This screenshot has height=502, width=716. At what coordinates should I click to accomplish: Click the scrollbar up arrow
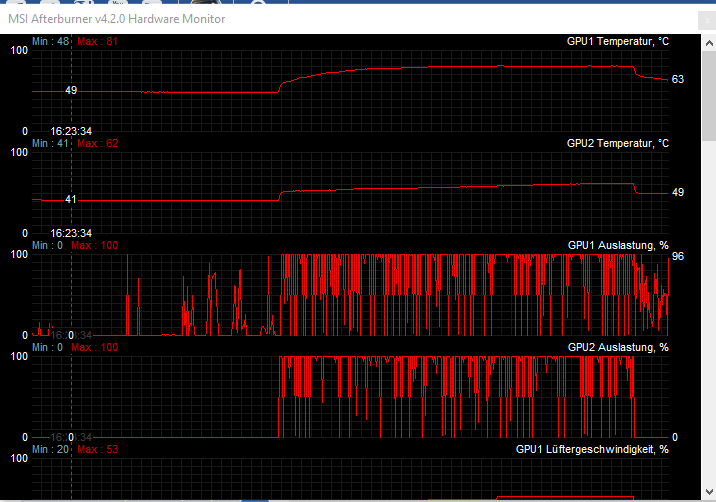(x=709, y=43)
